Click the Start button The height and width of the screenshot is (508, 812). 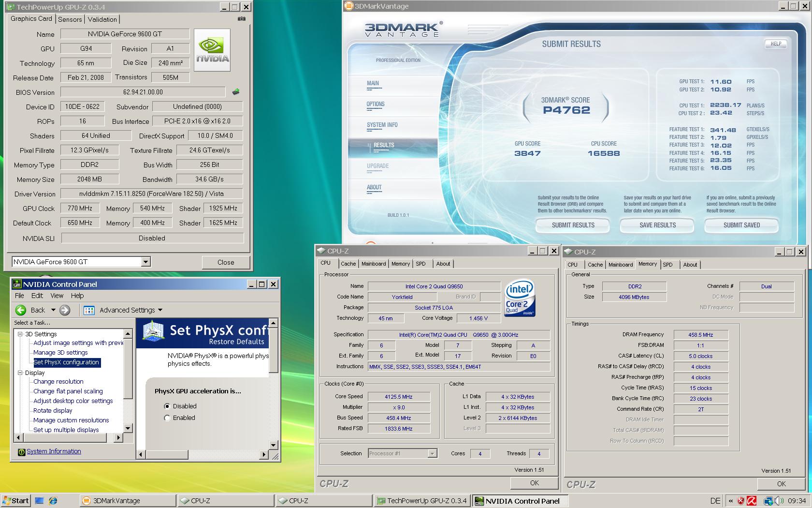coord(15,501)
